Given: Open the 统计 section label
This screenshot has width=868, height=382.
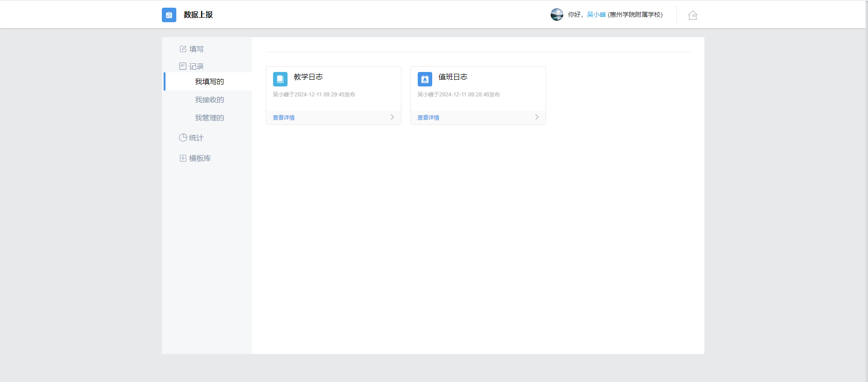Looking at the screenshot, I should point(196,138).
